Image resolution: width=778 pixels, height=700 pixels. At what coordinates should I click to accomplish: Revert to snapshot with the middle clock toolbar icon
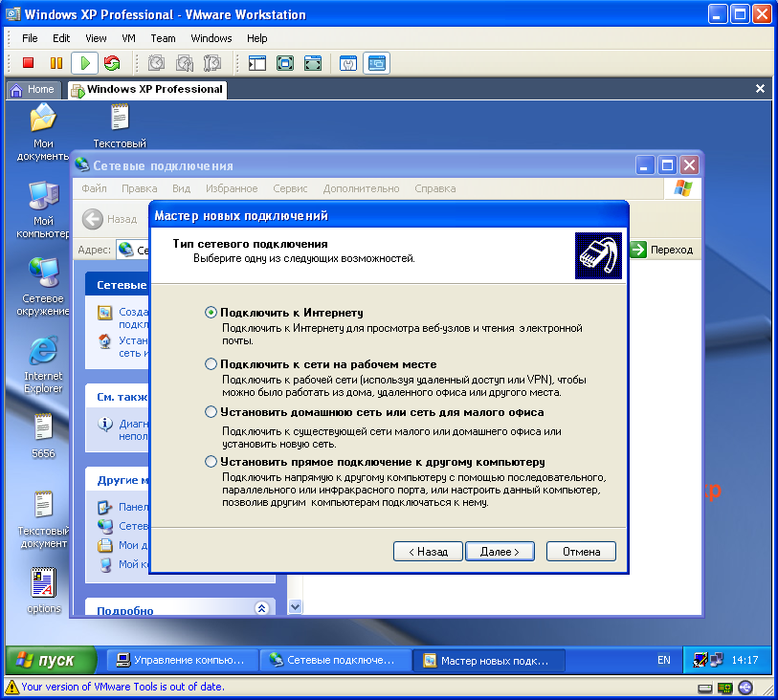click(185, 63)
